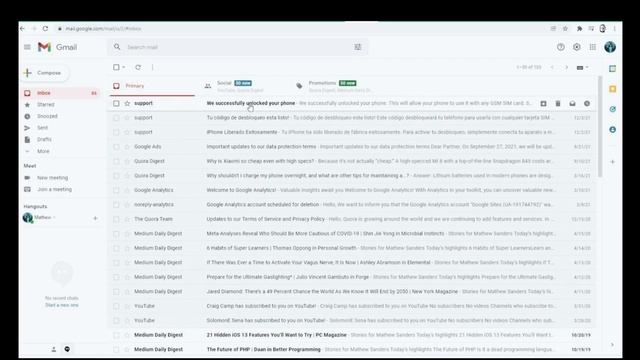Toggle the select-all checkbox
Image resolution: width=640 pixels, height=360 pixels.
pyautogui.click(x=116, y=67)
